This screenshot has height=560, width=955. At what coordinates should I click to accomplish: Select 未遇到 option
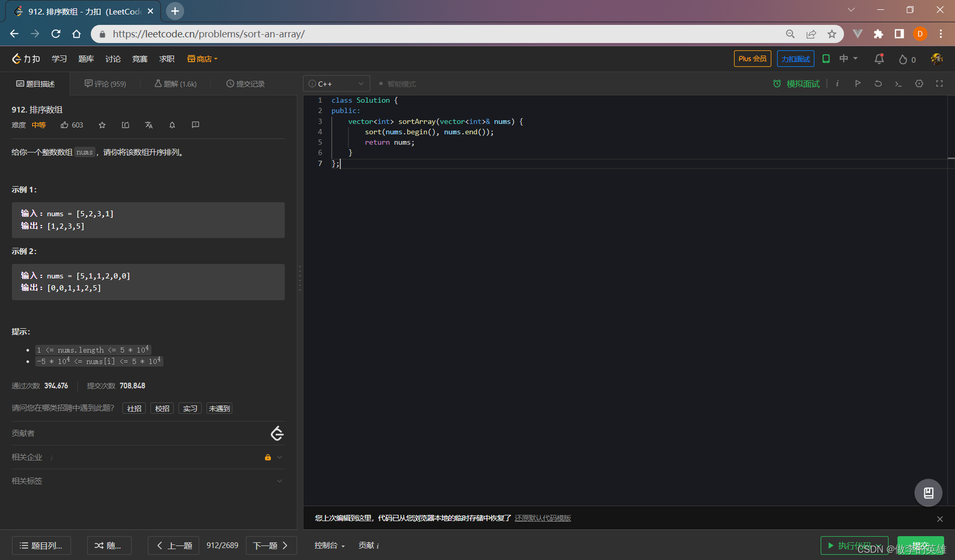click(x=219, y=408)
